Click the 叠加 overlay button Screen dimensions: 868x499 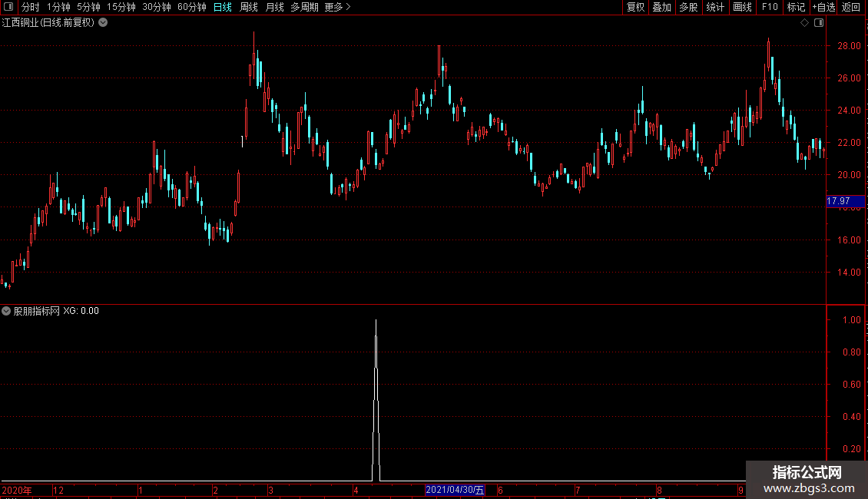(661, 7)
